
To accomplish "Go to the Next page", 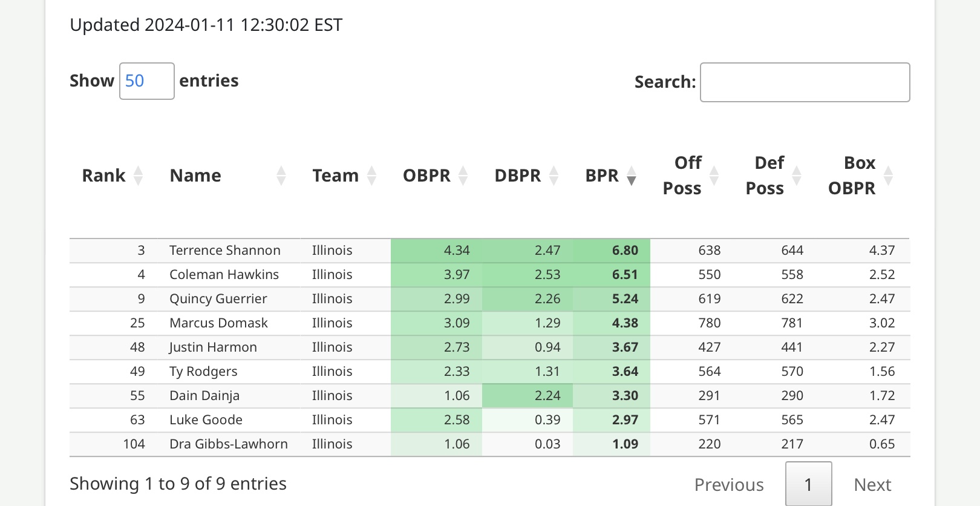I will pyautogui.click(x=872, y=484).
